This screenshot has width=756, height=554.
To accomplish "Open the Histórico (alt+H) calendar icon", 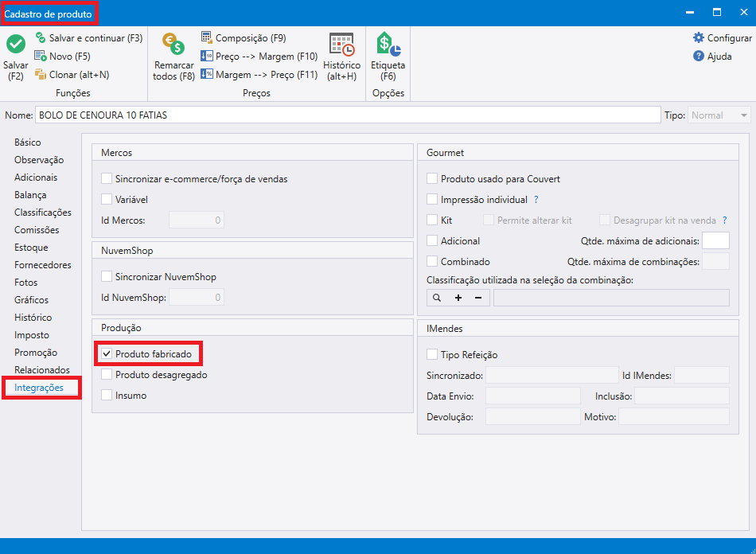I will pos(342,45).
